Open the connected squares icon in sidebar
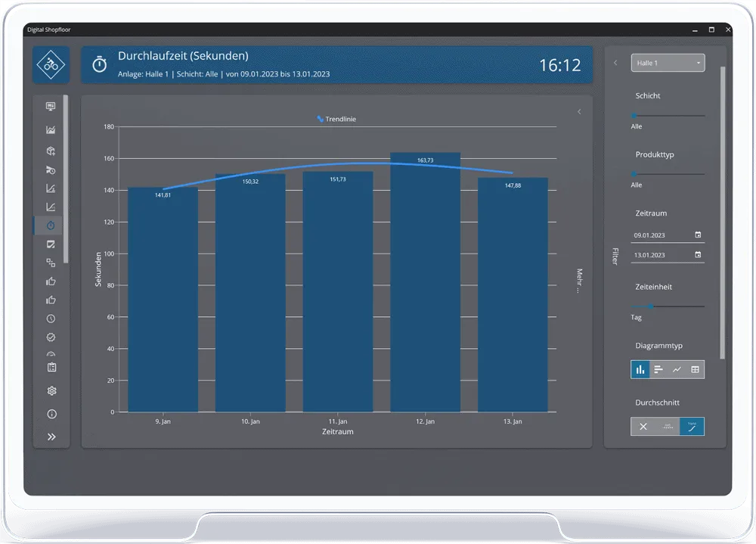The image size is (756, 544). pyautogui.click(x=51, y=263)
